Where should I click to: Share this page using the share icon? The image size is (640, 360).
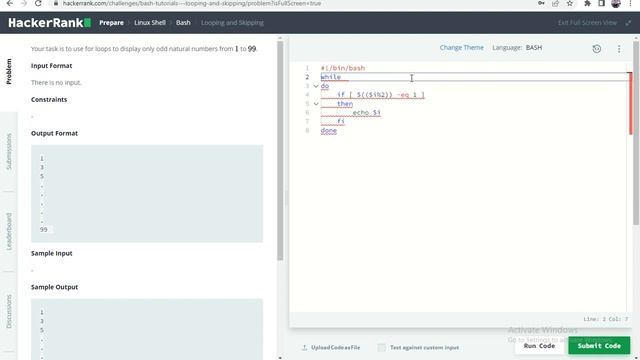pos(556,3)
